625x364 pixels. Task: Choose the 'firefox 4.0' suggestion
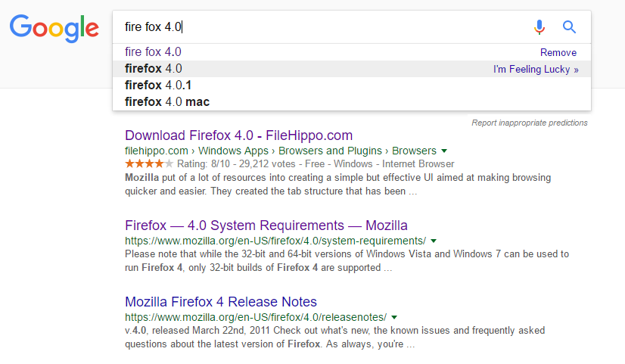pyautogui.click(x=153, y=68)
